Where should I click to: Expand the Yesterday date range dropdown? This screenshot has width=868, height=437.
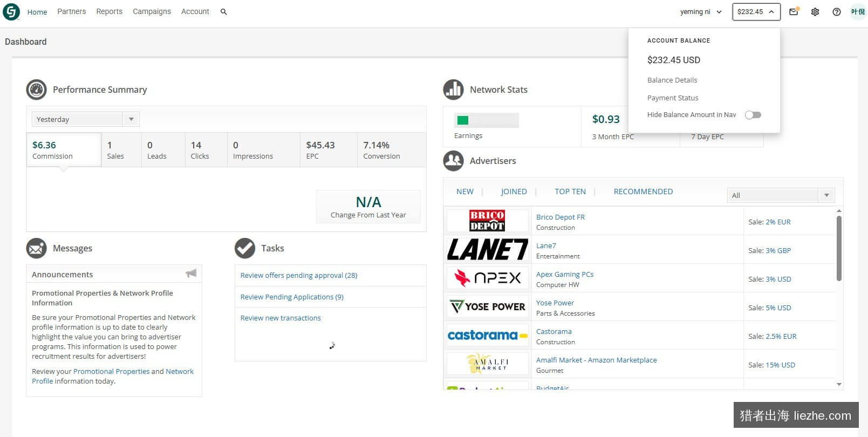point(85,119)
